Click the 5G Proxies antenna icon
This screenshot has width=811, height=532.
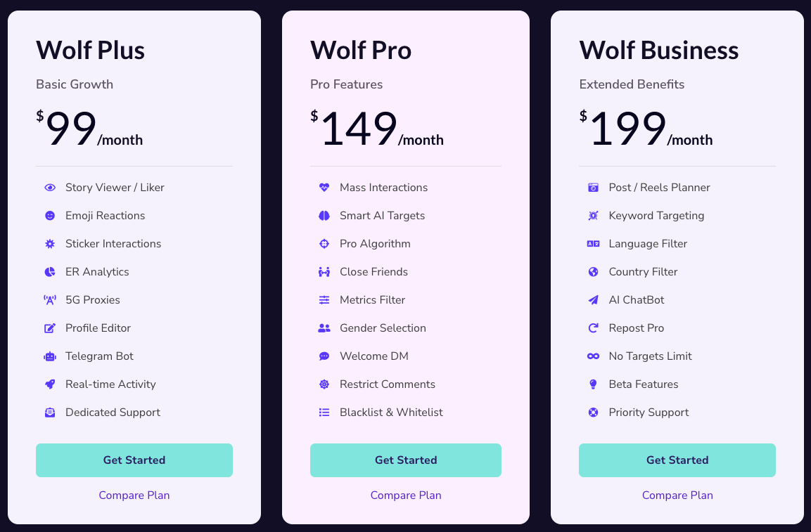(49, 300)
